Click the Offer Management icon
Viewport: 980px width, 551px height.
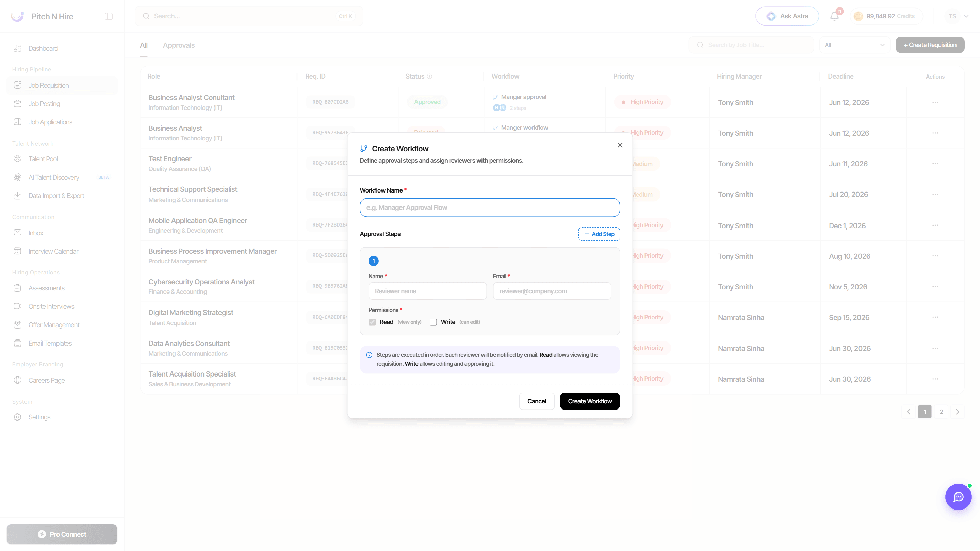(17, 325)
